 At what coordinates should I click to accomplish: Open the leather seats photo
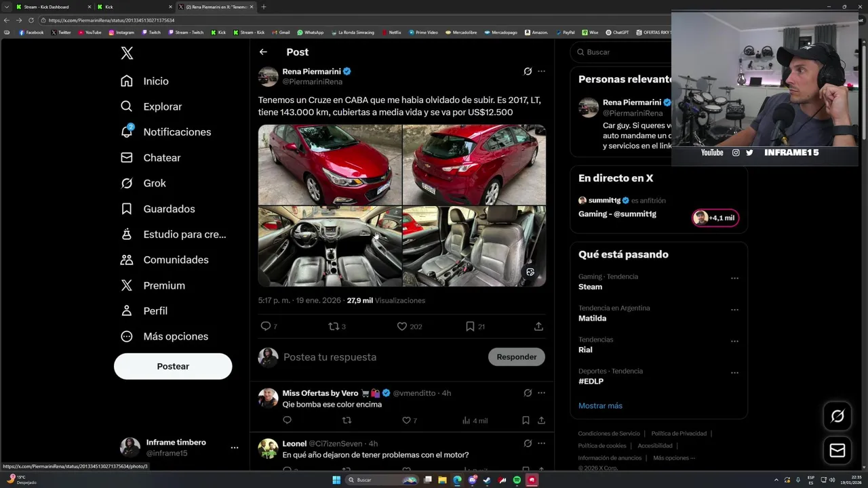[474, 246]
